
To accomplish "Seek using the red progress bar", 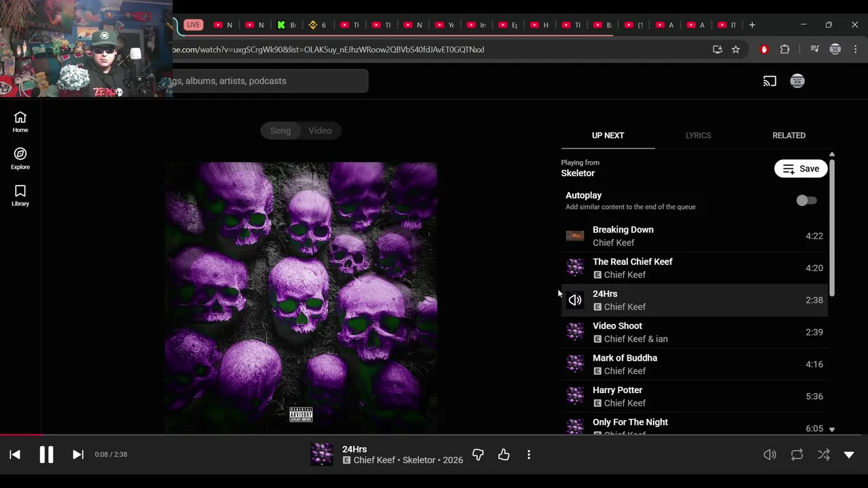I will (21, 435).
